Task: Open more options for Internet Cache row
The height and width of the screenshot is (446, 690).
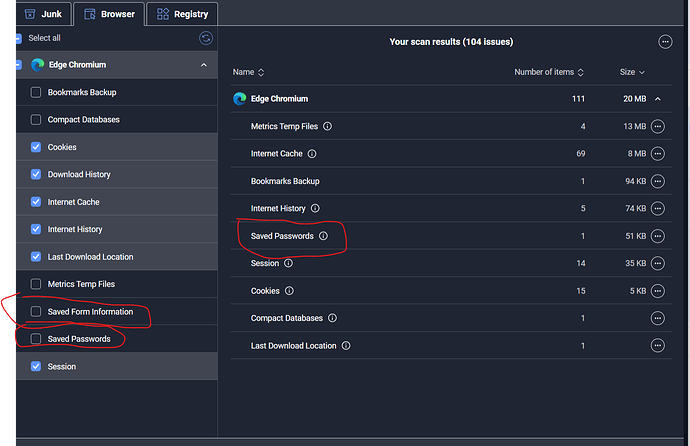Action: pyautogui.click(x=657, y=154)
